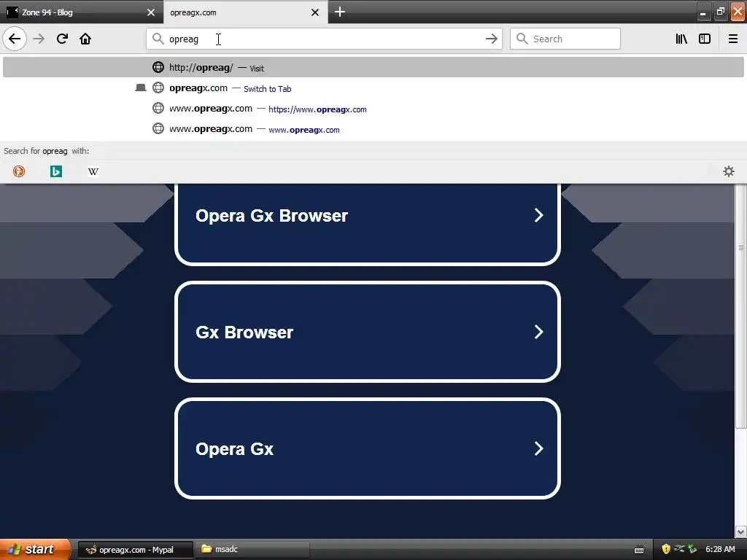Pick the https://www.opreagx.com suggestion

(x=373, y=109)
